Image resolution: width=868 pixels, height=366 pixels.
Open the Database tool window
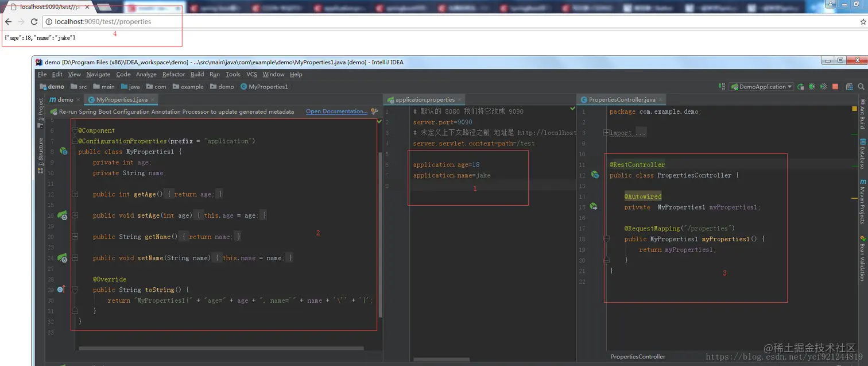tap(862, 153)
